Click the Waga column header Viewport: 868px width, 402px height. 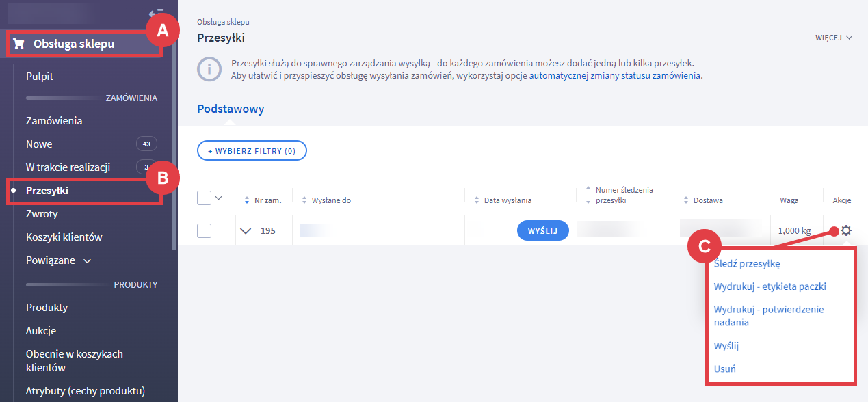coord(789,200)
